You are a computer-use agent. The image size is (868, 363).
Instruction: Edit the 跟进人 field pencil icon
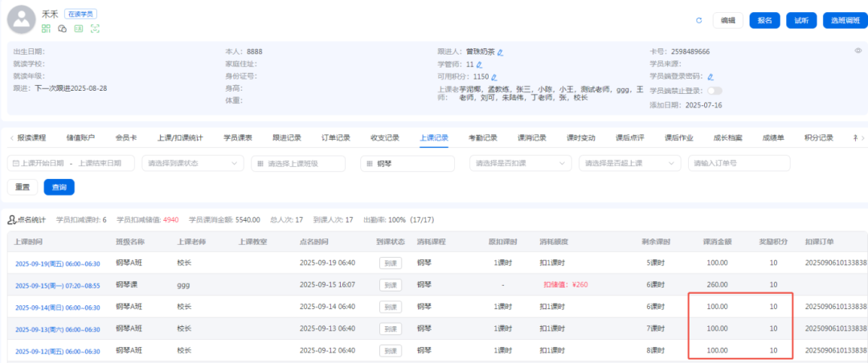click(x=500, y=52)
